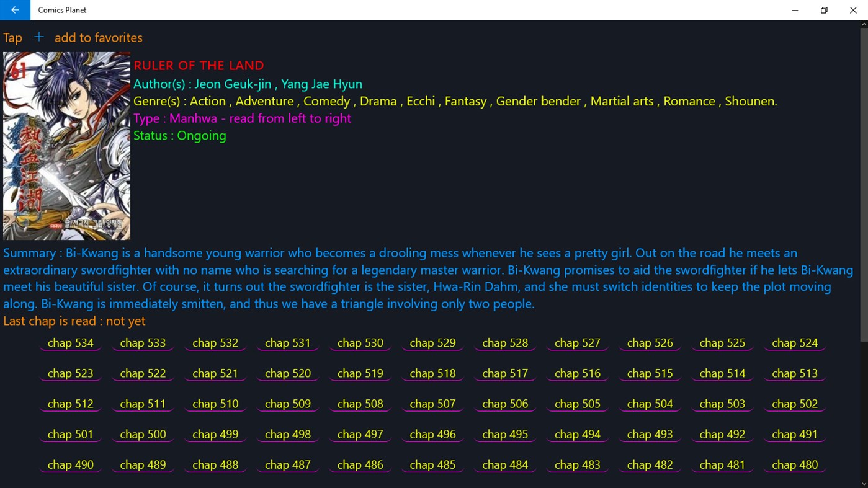
Task: Choose chap 496
Action: [x=432, y=434]
